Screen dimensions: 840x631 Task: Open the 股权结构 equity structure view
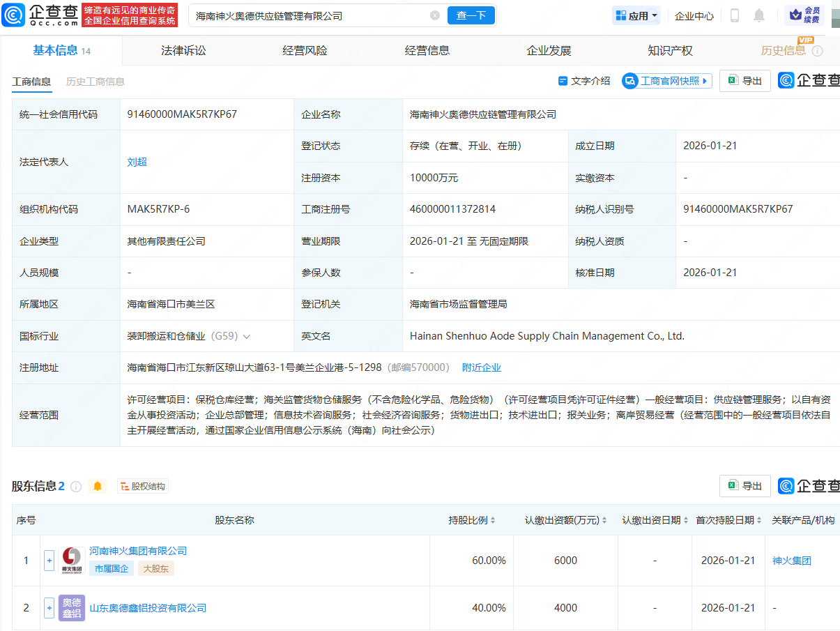coord(143,485)
